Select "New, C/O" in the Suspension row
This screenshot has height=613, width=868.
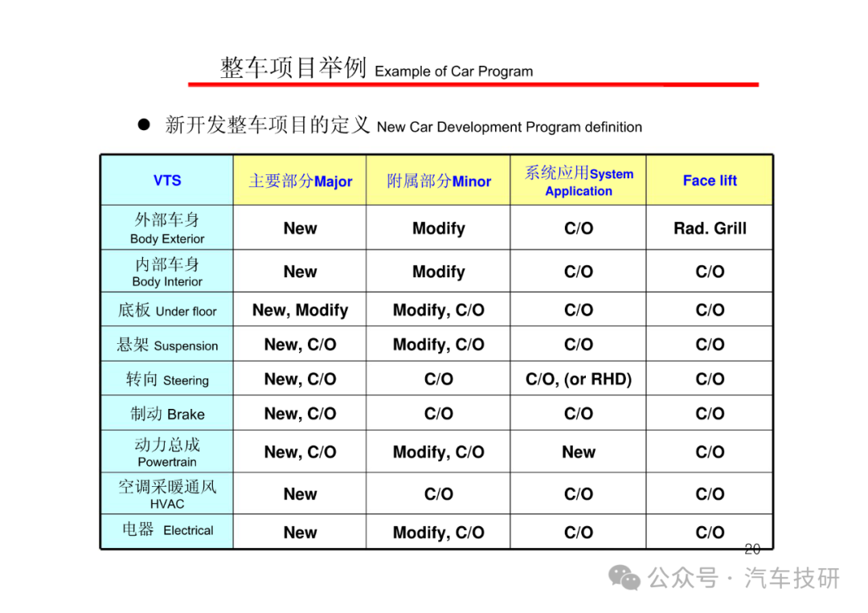(x=301, y=345)
